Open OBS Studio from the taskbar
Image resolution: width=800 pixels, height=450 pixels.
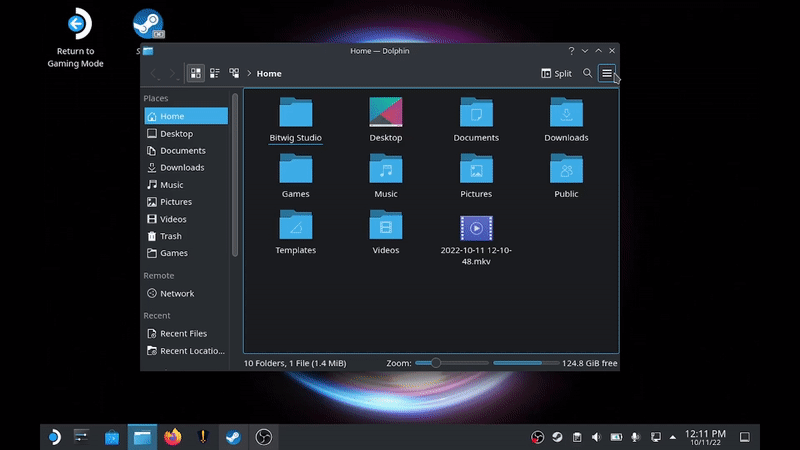(263, 437)
